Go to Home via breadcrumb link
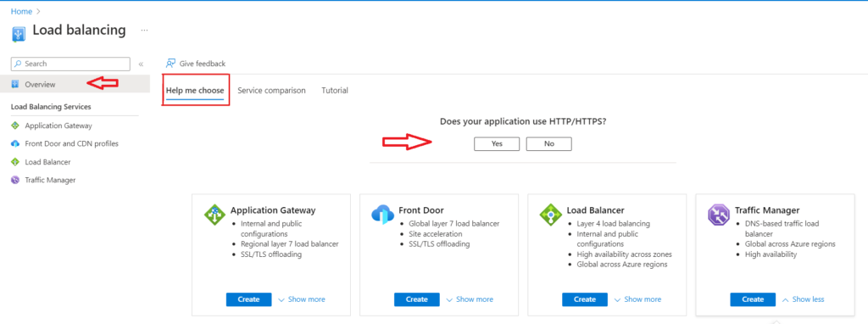The height and width of the screenshot is (324, 868). pyautogui.click(x=21, y=11)
